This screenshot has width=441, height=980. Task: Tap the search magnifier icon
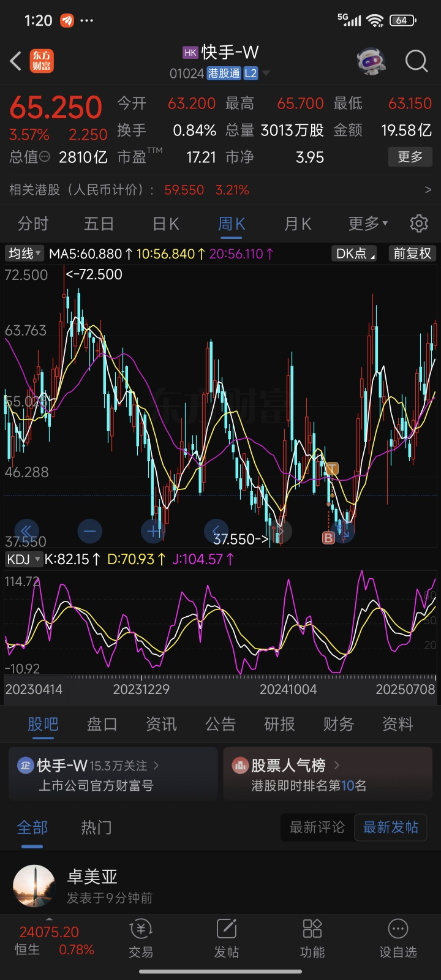[417, 61]
